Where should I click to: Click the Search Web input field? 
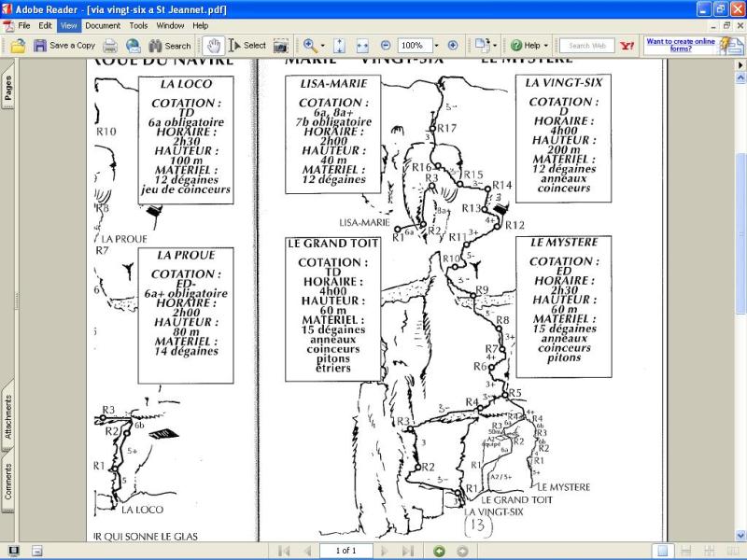(x=587, y=46)
